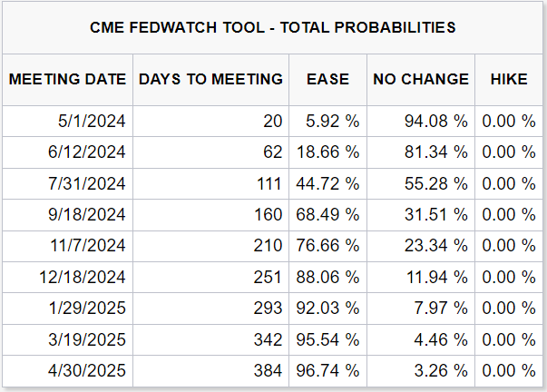Select the Days to Meeting column header
The width and height of the screenshot is (547, 392).
[210, 79]
